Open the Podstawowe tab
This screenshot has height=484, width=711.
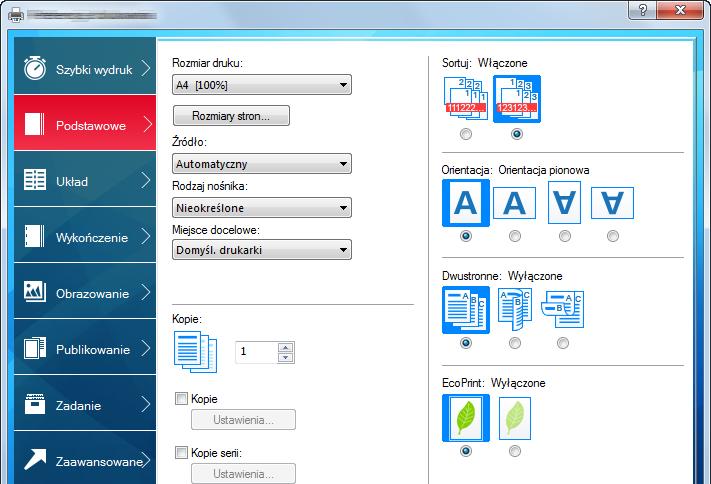coord(85,122)
